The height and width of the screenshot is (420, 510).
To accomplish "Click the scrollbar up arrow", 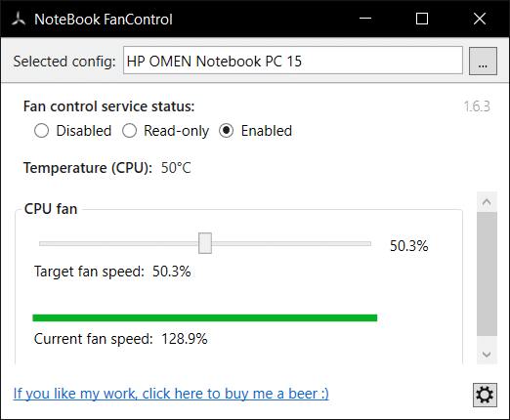I will coord(487,202).
